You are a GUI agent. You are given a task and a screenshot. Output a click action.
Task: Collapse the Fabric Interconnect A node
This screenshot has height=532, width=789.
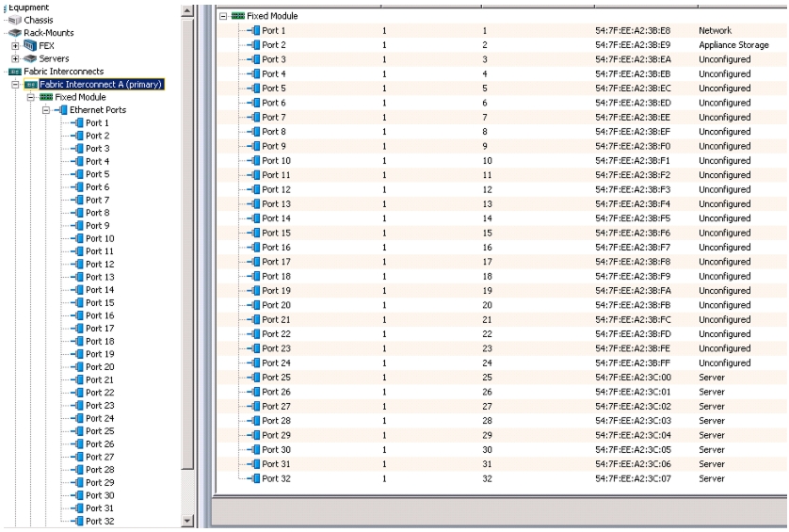point(15,85)
